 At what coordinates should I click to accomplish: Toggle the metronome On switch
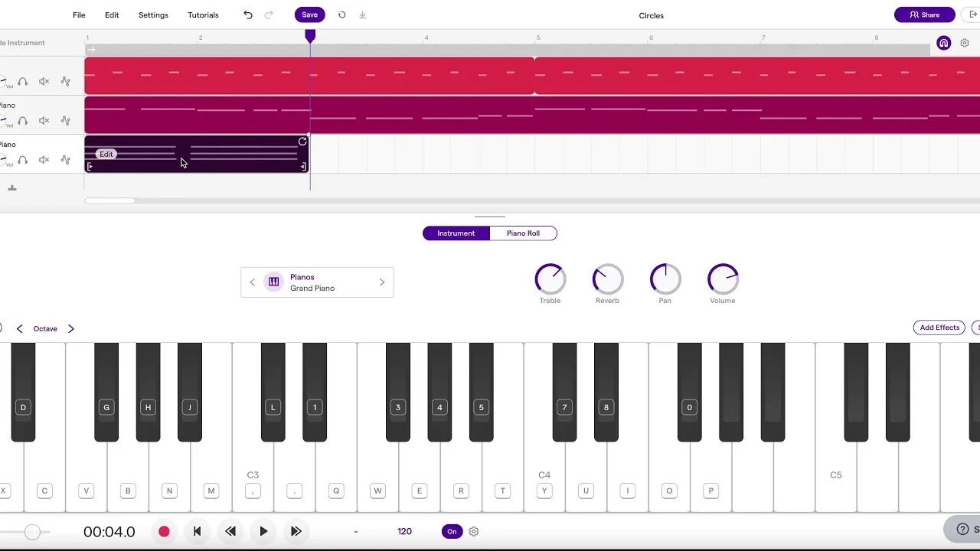click(x=452, y=531)
